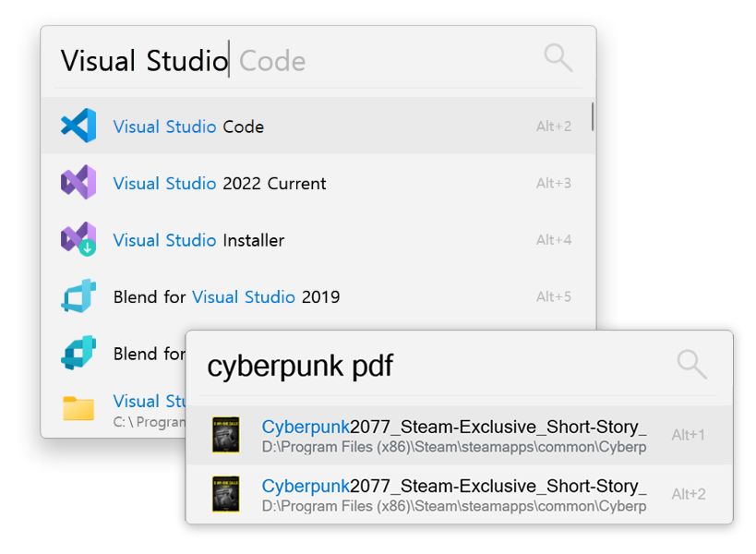The height and width of the screenshot is (554, 756).
Task: Click the Blend for Visual Studio 2019 icon
Action: click(x=78, y=296)
